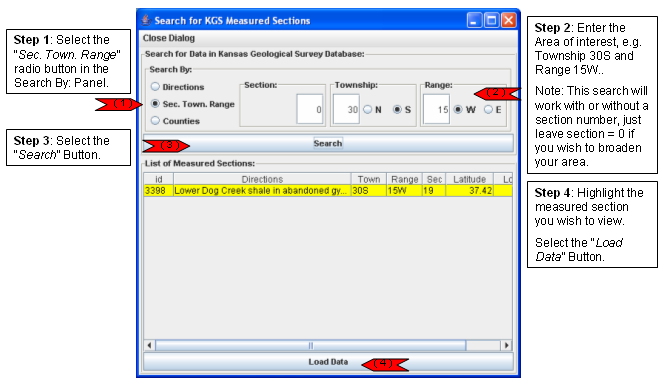Click the horizontal scrollbar right arrow

pyautogui.click(x=506, y=345)
